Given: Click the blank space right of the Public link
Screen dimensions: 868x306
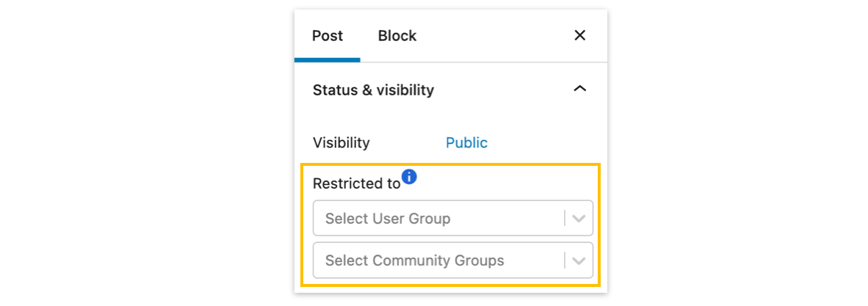Looking at the screenshot, I should (x=543, y=142).
